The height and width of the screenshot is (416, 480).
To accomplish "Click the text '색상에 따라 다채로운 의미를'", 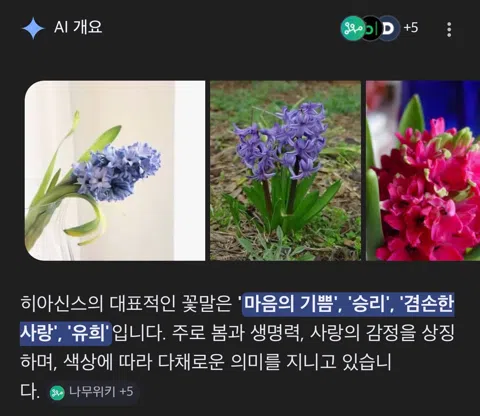I will click(172, 362).
